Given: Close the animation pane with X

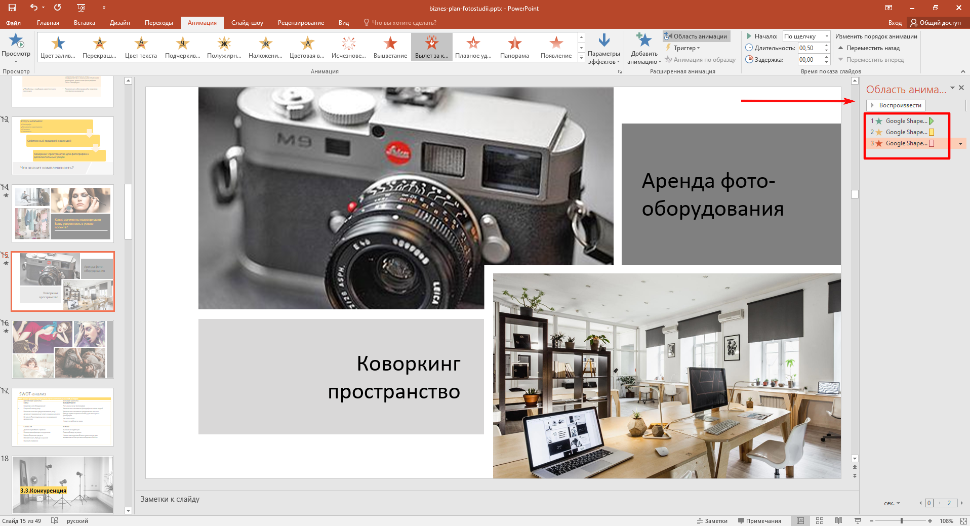Looking at the screenshot, I should click(x=961, y=88).
